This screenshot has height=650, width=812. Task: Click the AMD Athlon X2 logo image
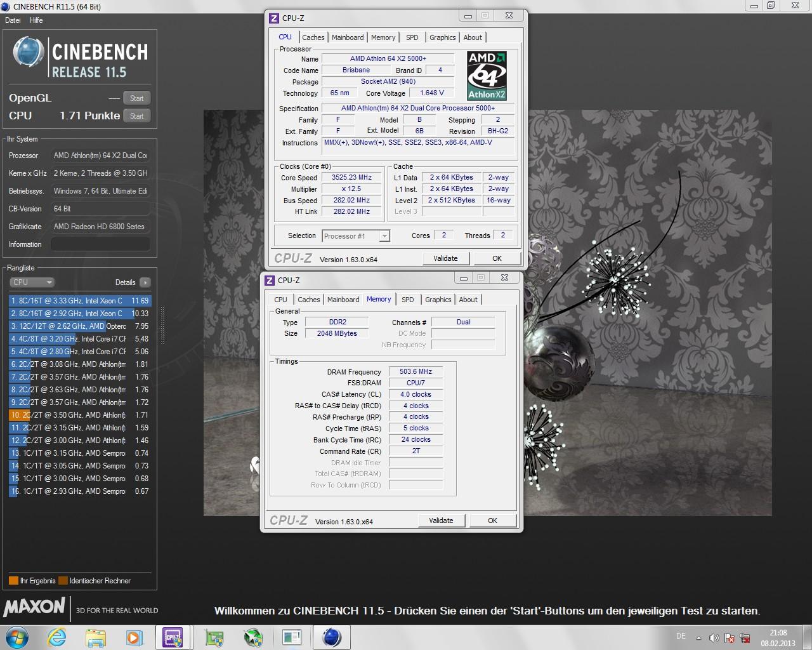tap(487, 76)
